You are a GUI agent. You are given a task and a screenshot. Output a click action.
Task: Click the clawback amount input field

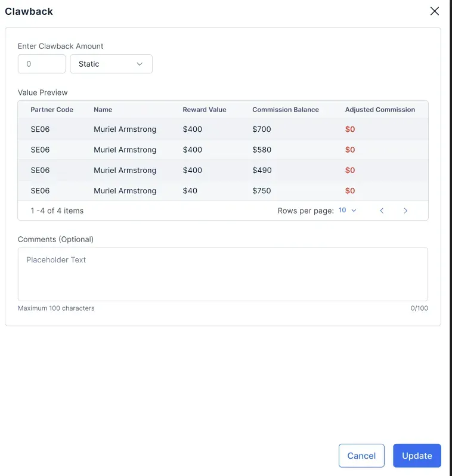pos(42,64)
